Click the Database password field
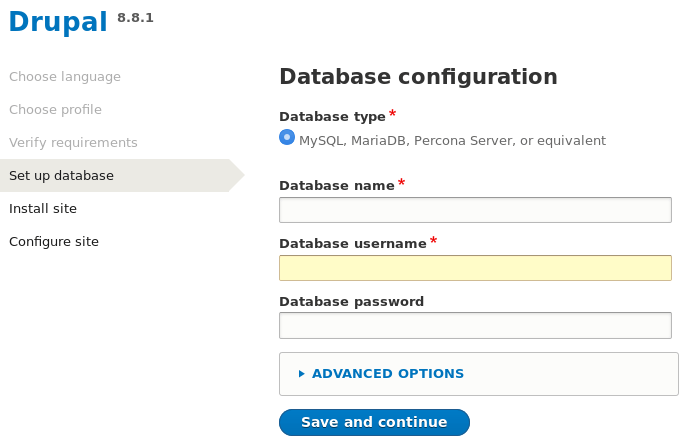Viewport: 686px width, 444px height. pos(475,325)
